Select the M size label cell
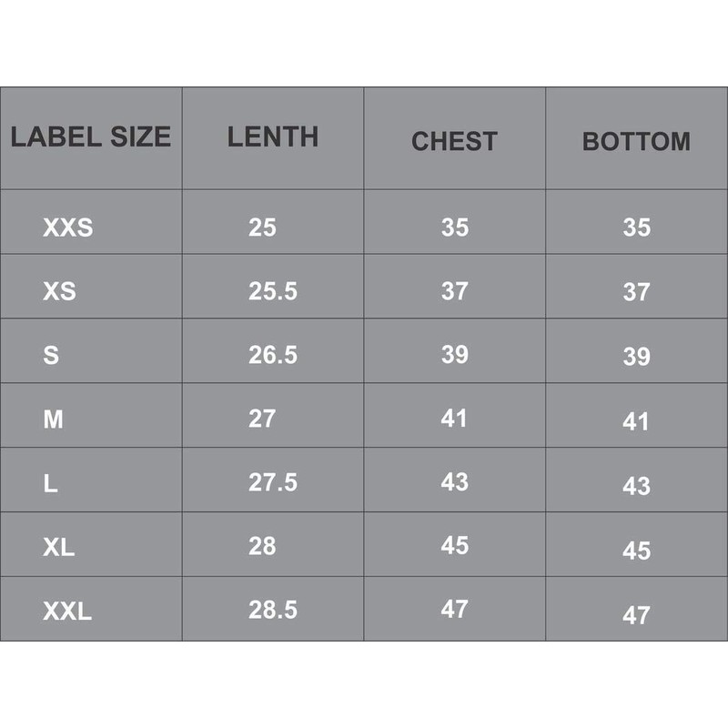This screenshot has height=728, width=728. tap(53, 420)
